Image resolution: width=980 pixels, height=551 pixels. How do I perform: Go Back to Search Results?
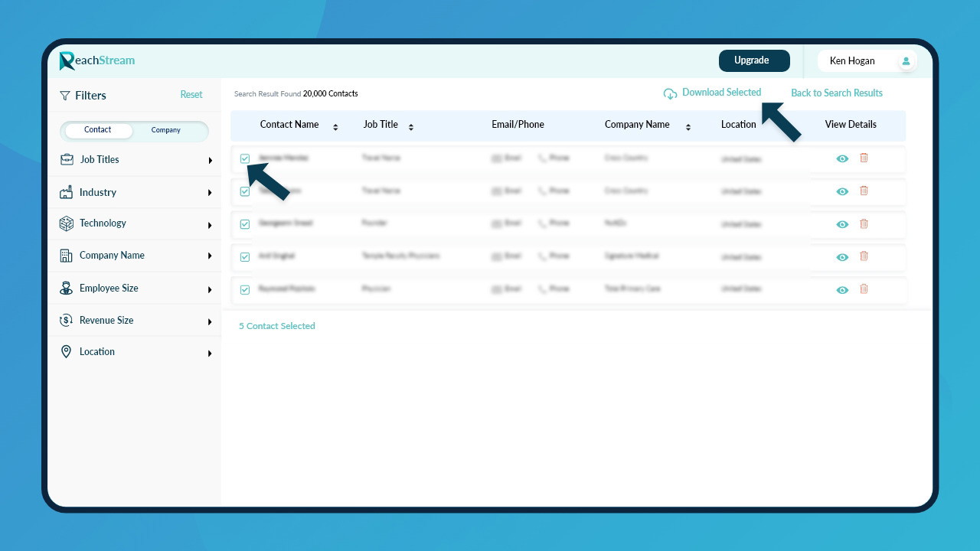click(836, 93)
